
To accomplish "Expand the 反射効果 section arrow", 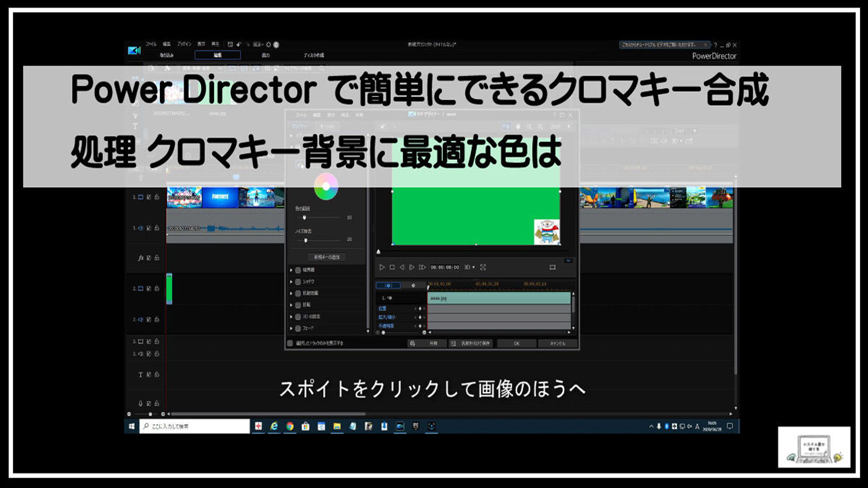I will [291, 293].
